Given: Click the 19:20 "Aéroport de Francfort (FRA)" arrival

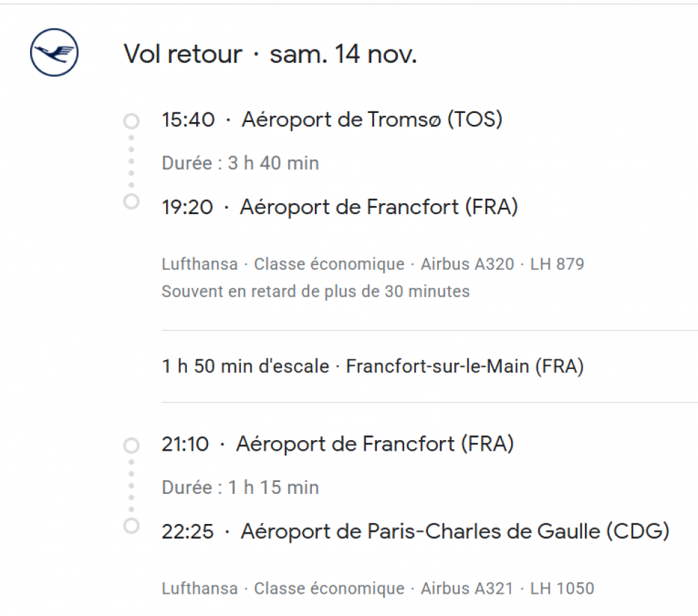Looking at the screenshot, I should tap(379, 207).
